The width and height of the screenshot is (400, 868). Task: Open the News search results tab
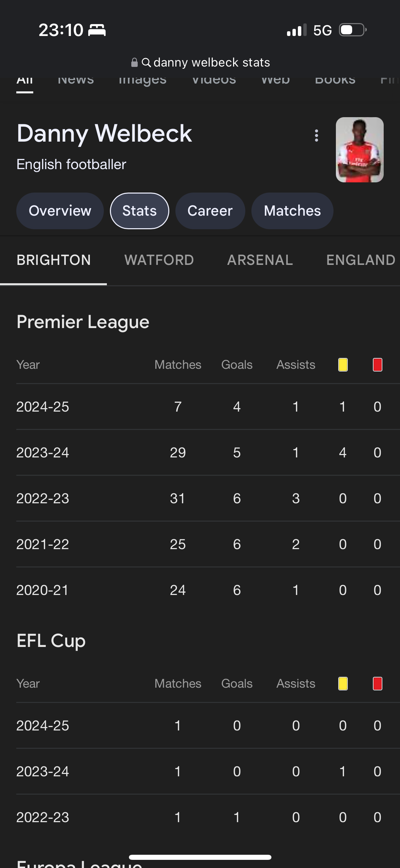click(x=76, y=81)
